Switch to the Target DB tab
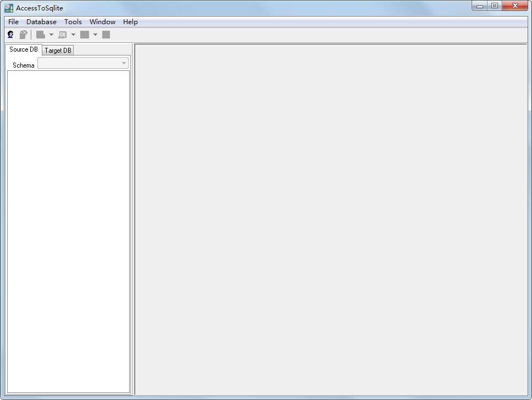This screenshot has width=532, height=400. click(x=58, y=50)
